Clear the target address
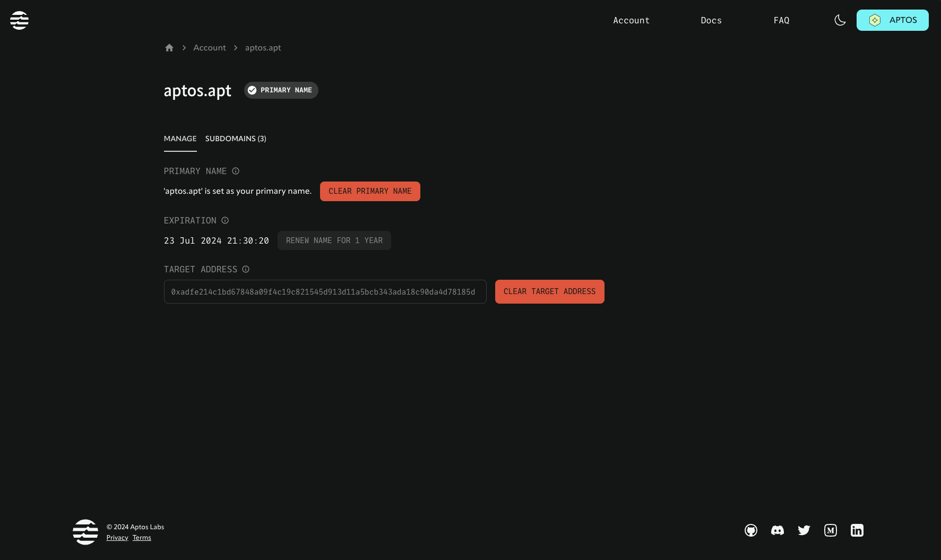 (x=549, y=292)
